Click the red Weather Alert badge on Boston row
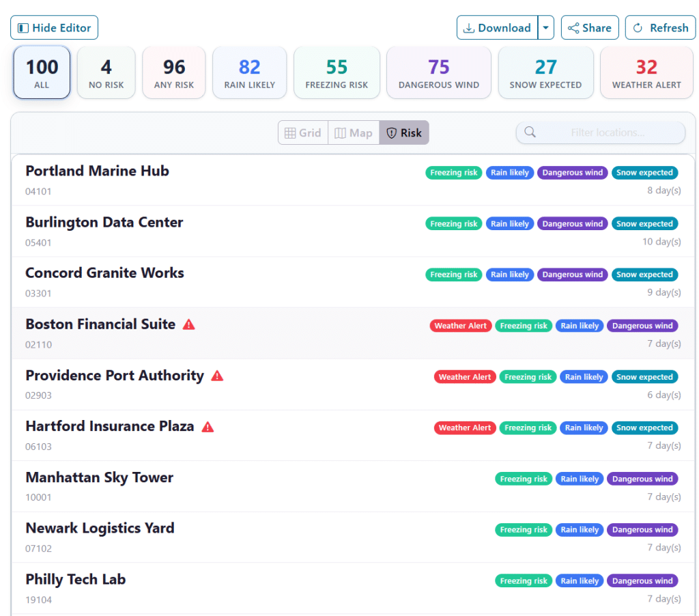This screenshot has height=616, width=699. pos(461,326)
